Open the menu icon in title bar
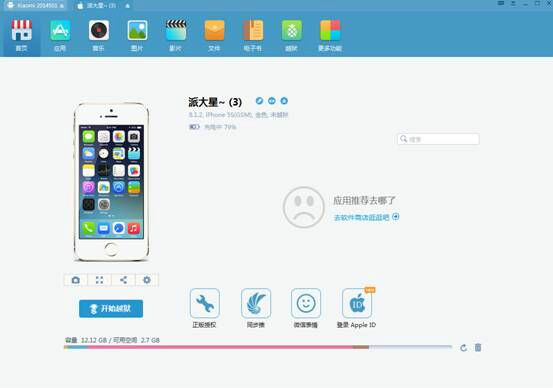The width and height of the screenshot is (553, 388). (x=513, y=4)
